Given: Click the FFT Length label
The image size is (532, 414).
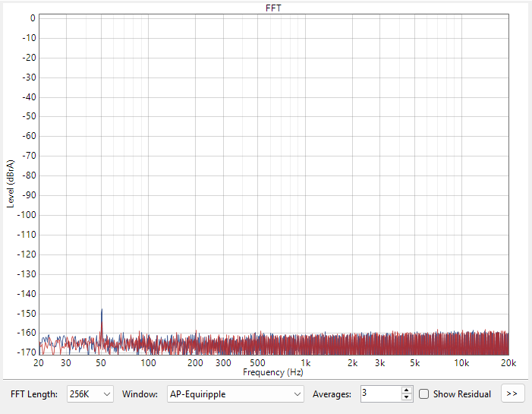Looking at the screenshot, I should [x=34, y=394].
